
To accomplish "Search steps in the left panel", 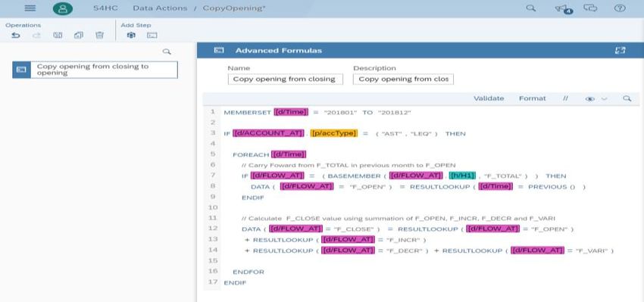I will (x=167, y=51).
